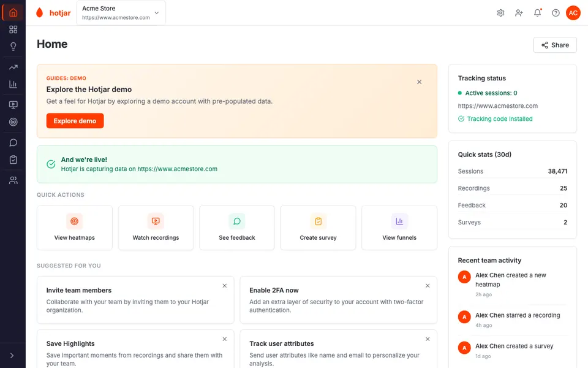Viewport: 588px width, 368px height.
Task: Click the Recordings 25 stat row
Action: [x=512, y=188]
